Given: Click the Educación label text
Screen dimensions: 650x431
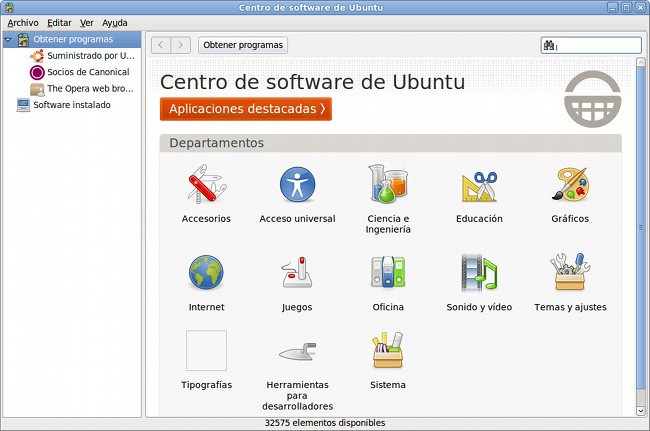Looking at the screenshot, I should [x=479, y=219].
